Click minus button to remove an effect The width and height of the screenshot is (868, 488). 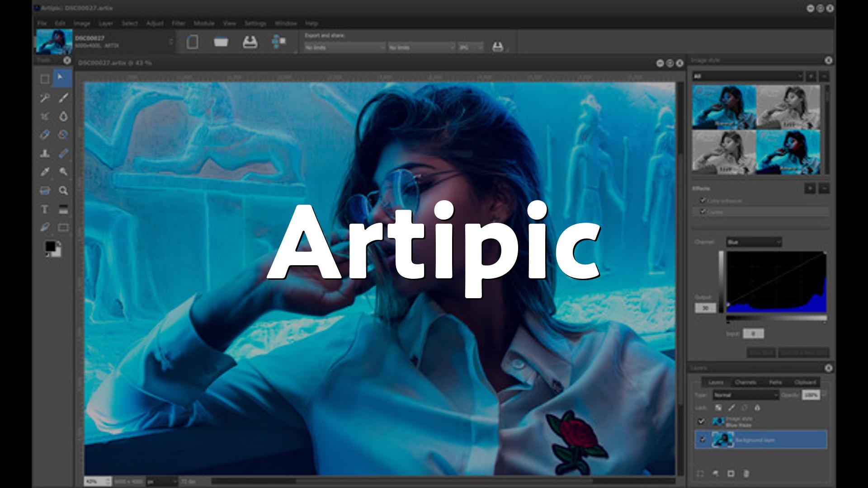(824, 188)
